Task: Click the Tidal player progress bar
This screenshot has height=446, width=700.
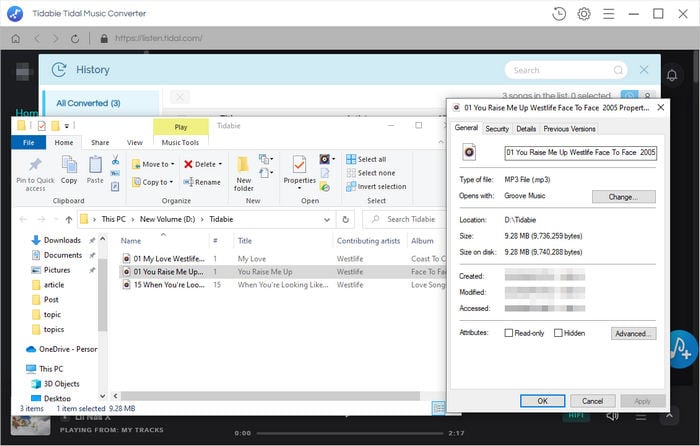Action: tap(350, 433)
